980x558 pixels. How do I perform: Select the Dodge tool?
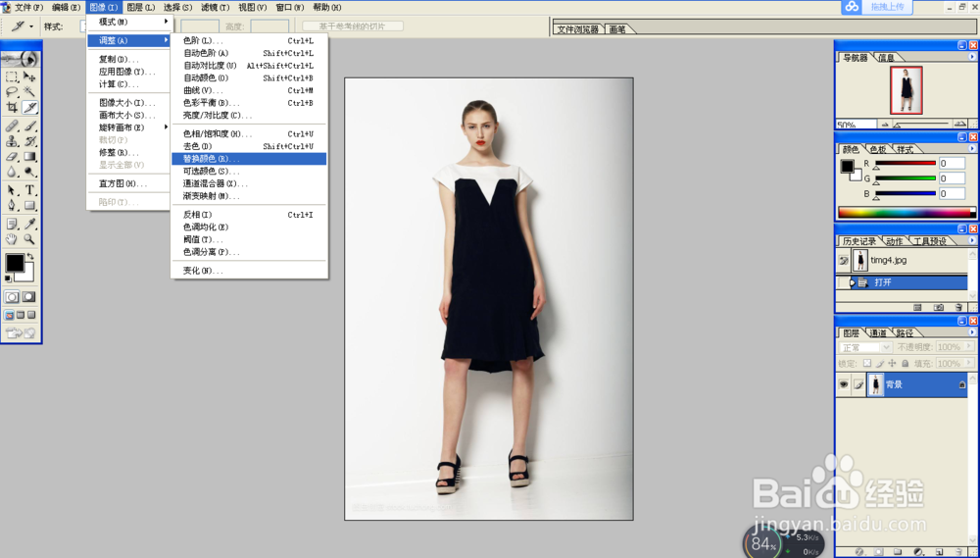point(29,172)
